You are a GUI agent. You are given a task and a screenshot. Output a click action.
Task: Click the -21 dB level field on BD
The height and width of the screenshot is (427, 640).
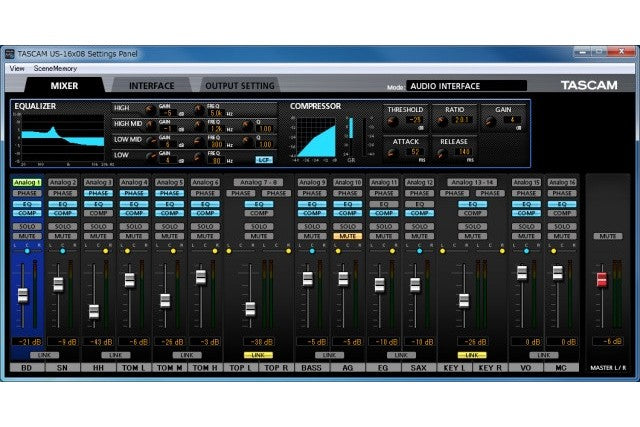(27, 342)
